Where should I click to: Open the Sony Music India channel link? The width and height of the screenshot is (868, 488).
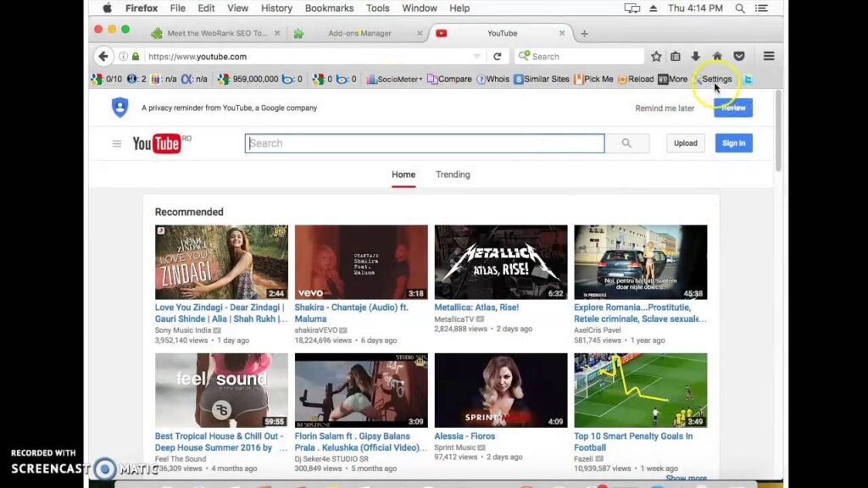pyautogui.click(x=183, y=330)
